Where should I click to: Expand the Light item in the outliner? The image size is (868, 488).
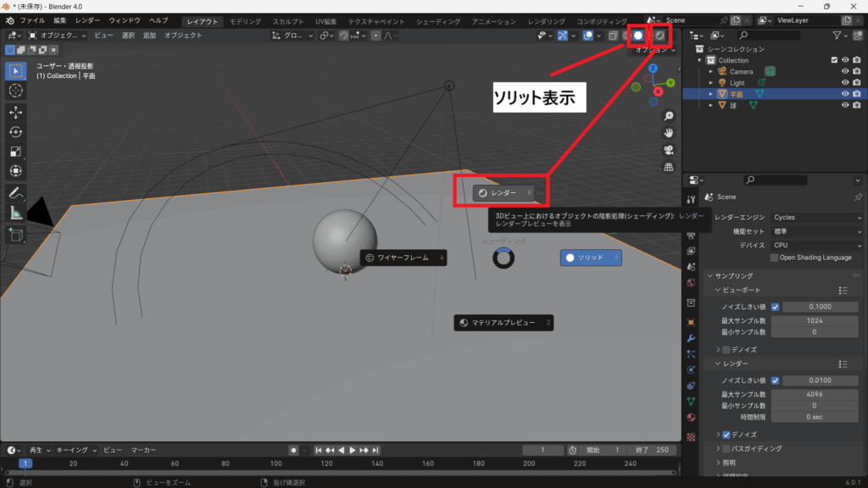point(710,83)
